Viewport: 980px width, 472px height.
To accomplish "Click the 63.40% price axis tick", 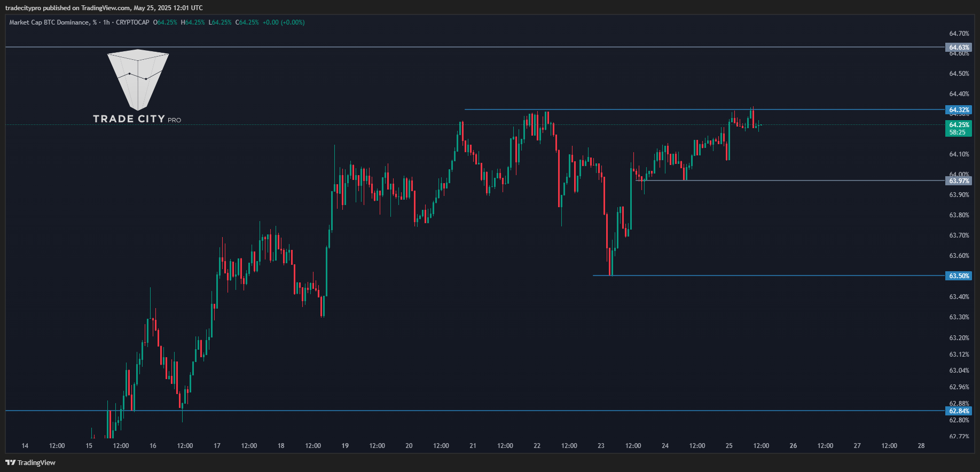I will tap(959, 297).
